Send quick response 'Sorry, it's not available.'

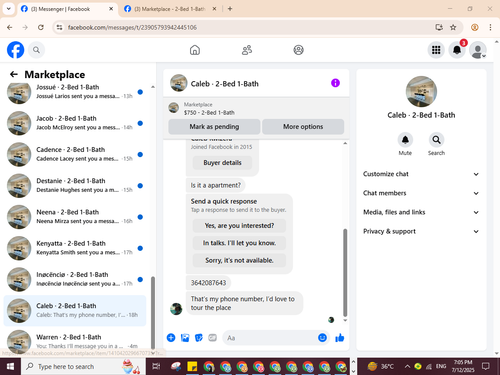[239, 260]
